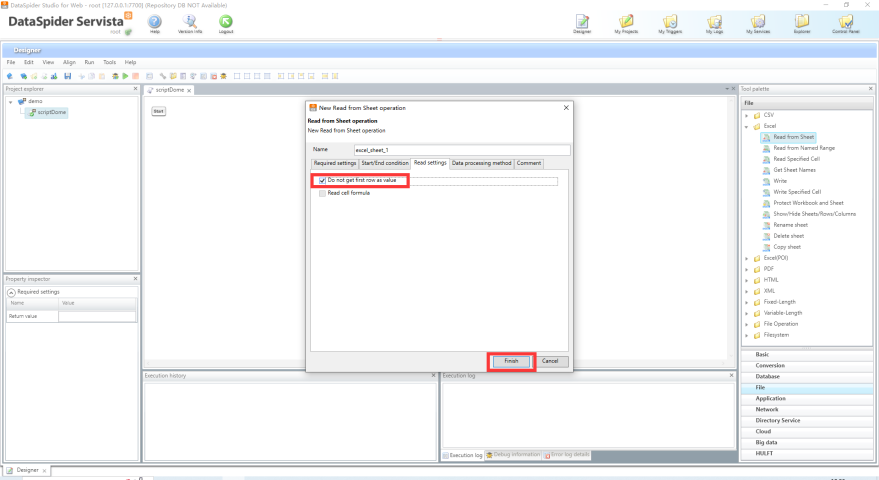Open My Logs icon

coord(714,22)
